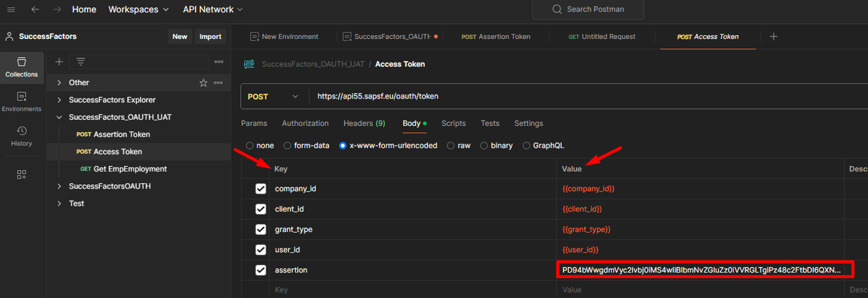868x298 pixels.
Task: Click the {{user_id}} value cell
Action: click(x=700, y=250)
